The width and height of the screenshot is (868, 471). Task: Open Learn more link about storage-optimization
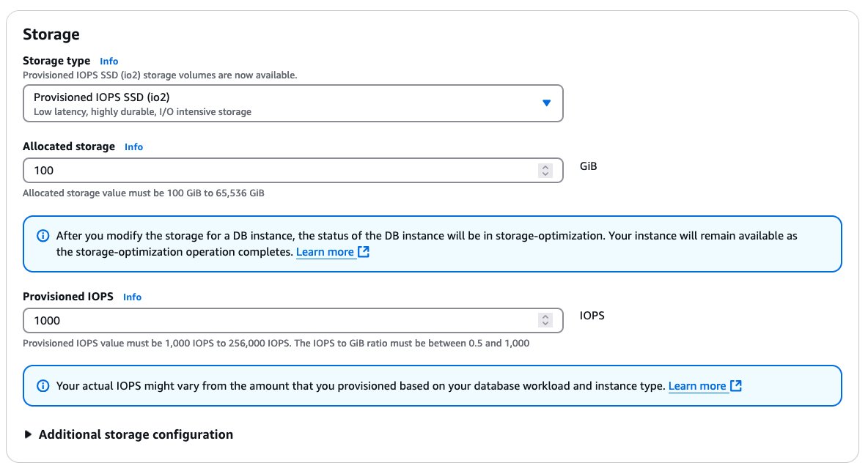(325, 252)
